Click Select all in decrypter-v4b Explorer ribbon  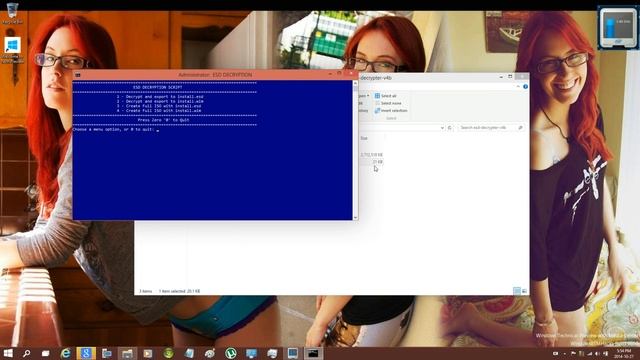click(386, 96)
